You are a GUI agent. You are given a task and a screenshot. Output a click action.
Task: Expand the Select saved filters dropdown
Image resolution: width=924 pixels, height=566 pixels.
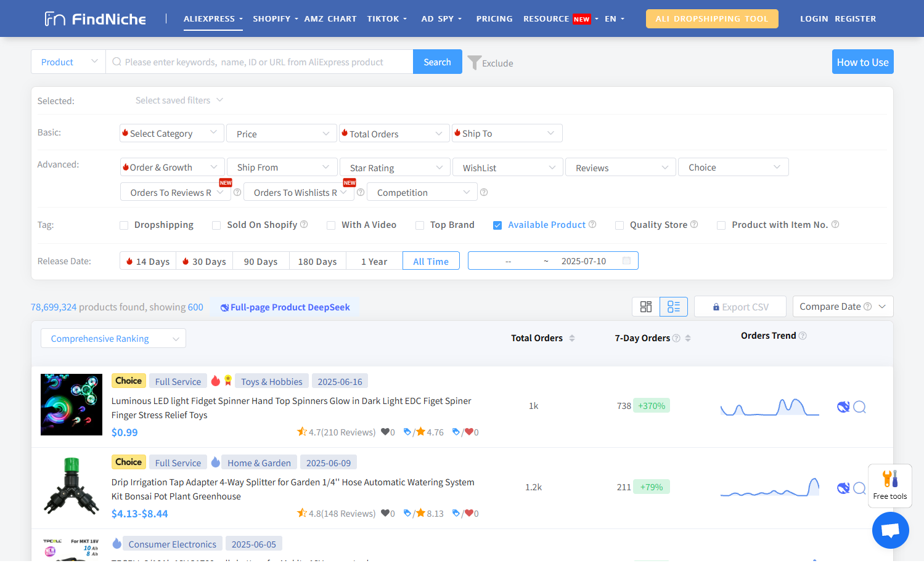[179, 100]
